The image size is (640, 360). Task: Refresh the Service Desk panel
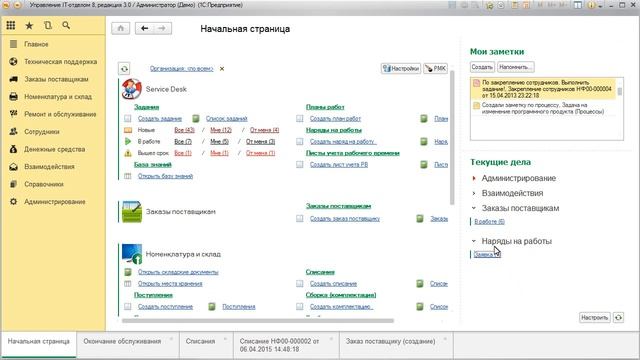tap(124, 69)
